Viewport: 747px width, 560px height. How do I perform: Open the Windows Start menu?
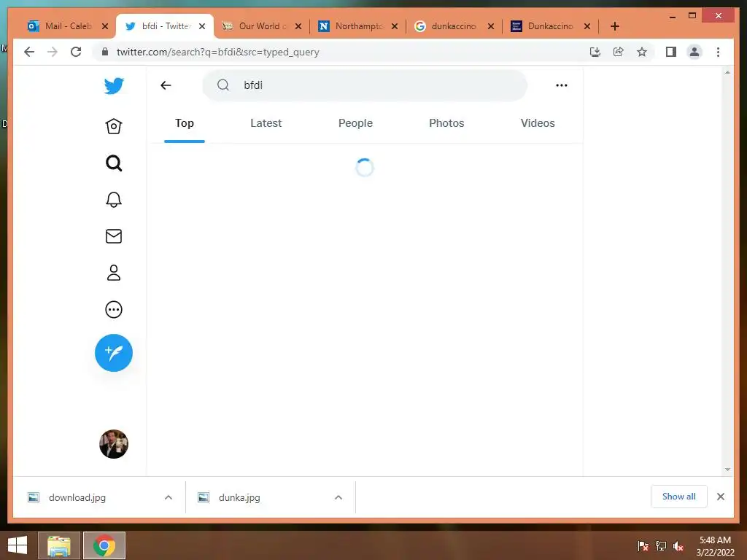pos(18,545)
